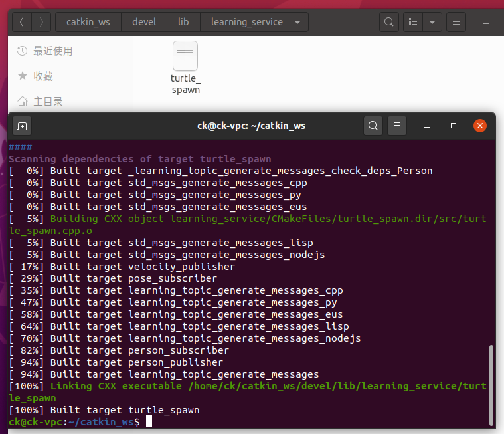Minimize the terminal window

tap(427, 126)
